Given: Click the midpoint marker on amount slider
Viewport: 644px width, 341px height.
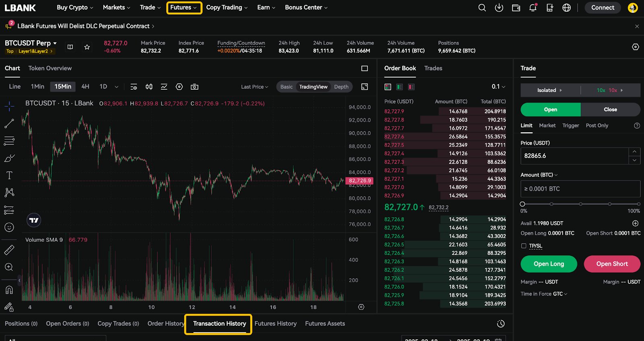Looking at the screenshot, I should (x=580, y=204).
